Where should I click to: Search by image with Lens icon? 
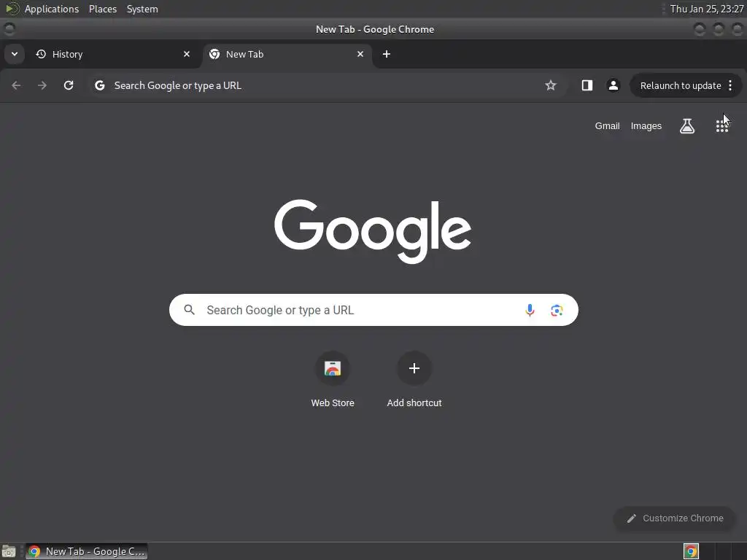(x=557, y=311)
